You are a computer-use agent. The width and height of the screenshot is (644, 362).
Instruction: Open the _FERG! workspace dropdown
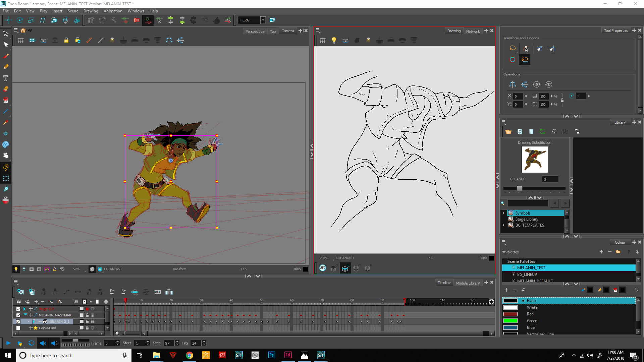263,20
